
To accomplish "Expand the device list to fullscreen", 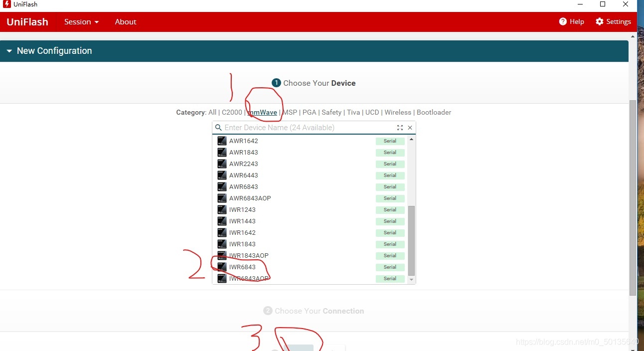I will 400,128.
